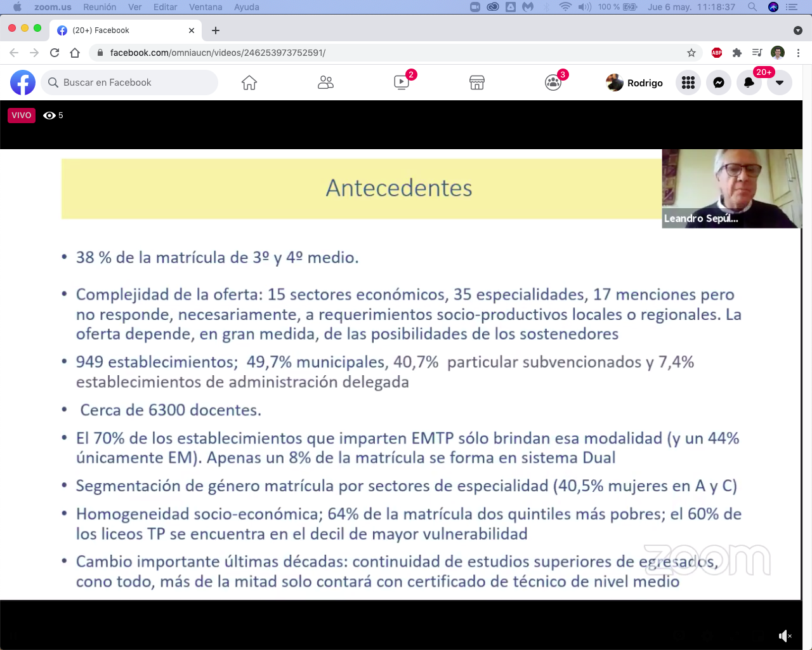Open Facebook Watch video icon

[x=402, y=83]
